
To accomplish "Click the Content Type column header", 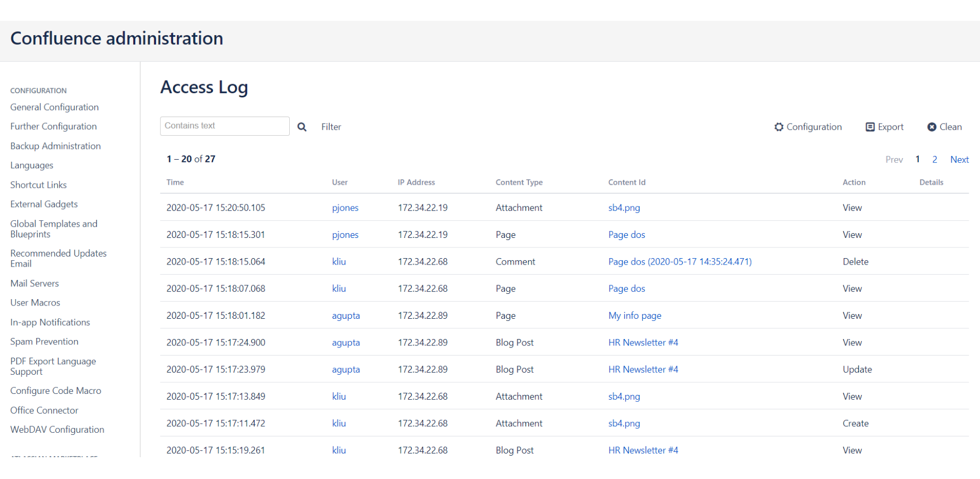I will click(519, 182).
